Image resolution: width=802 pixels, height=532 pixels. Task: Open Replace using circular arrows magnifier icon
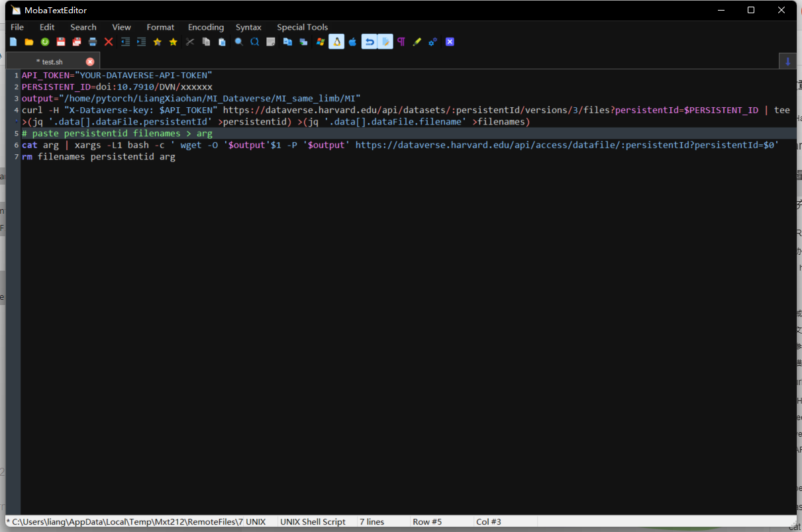(x=254, y=42)
